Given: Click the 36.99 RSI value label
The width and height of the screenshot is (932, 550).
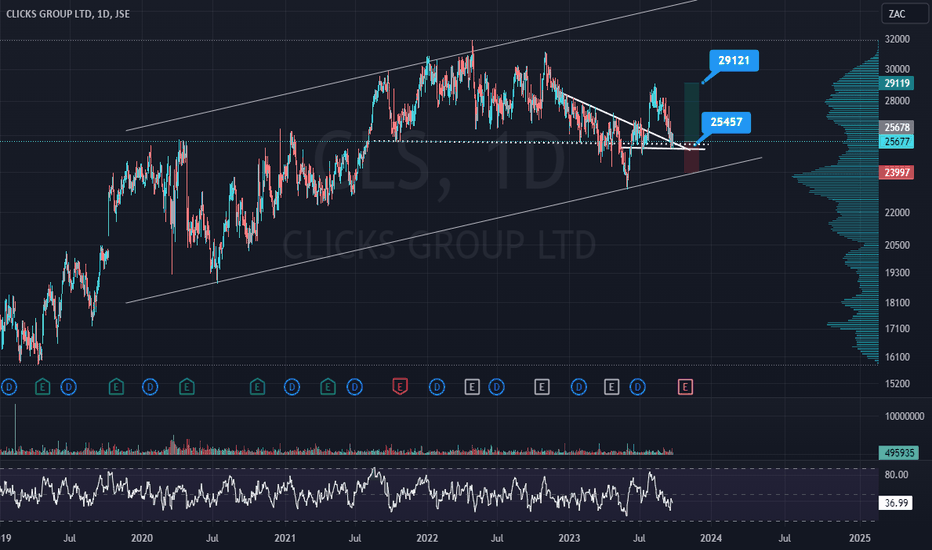Looking at the screenshot, I should coord(896,503).
